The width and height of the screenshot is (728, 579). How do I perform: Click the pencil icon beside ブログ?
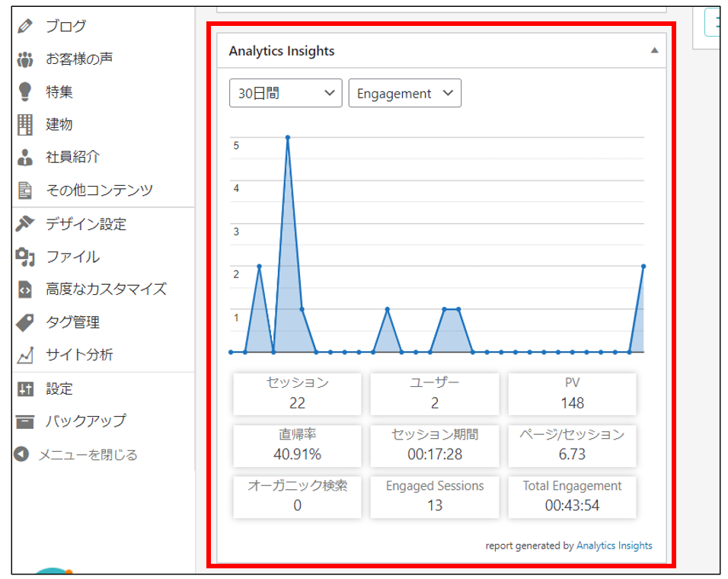(25, 26)
